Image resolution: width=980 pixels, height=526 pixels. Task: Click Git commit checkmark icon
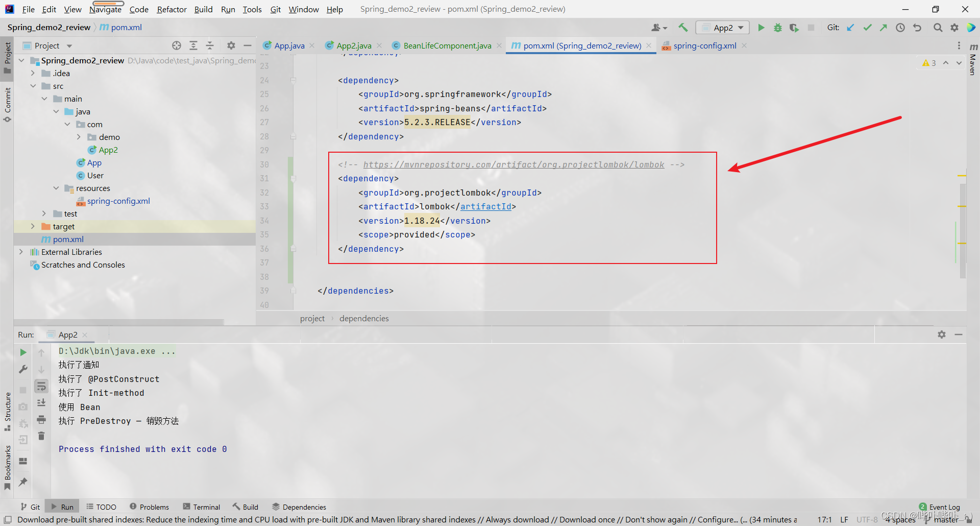tap(867, 28)
